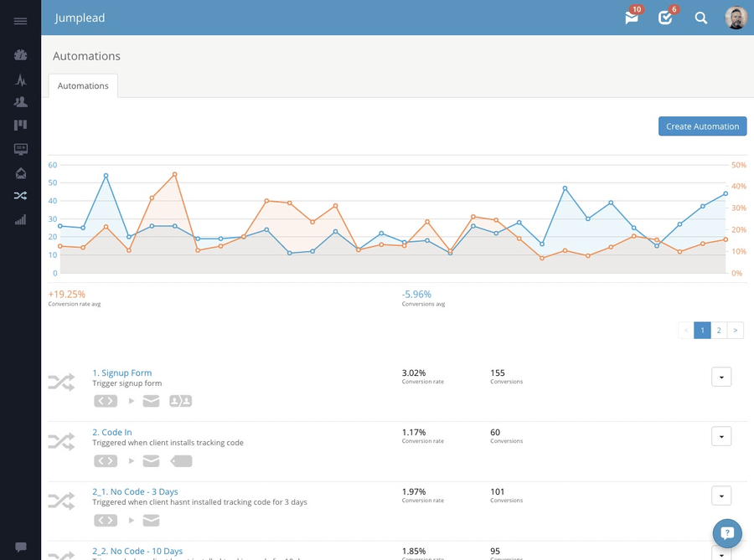Go to page 2 of automations list
754x560 pixels.
coord(719,331)
